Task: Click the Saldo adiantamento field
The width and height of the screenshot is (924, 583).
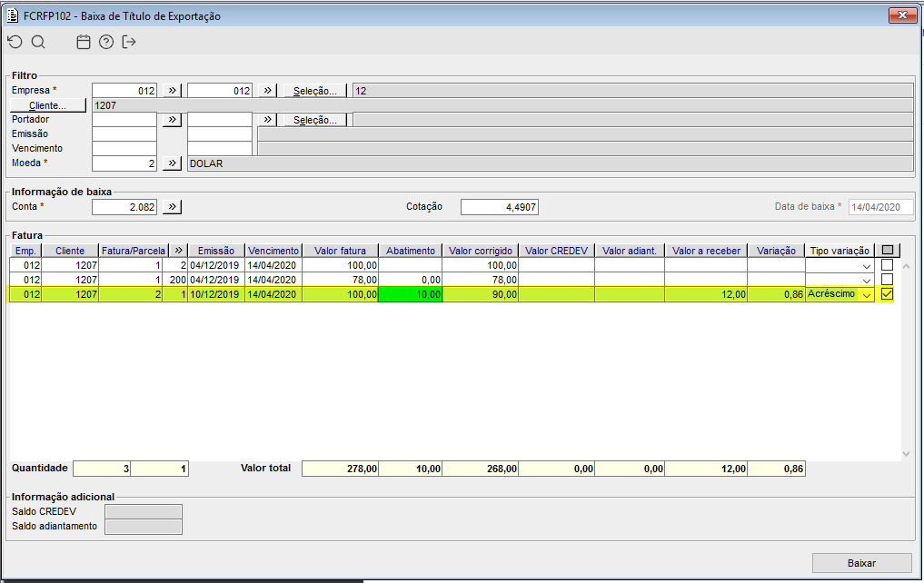Action: click(x=144, y=527)
